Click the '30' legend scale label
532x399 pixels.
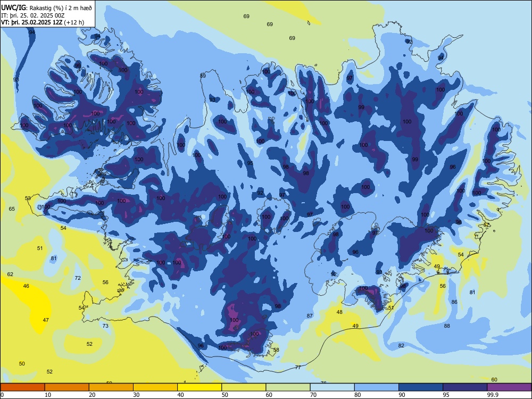point(136,395)
